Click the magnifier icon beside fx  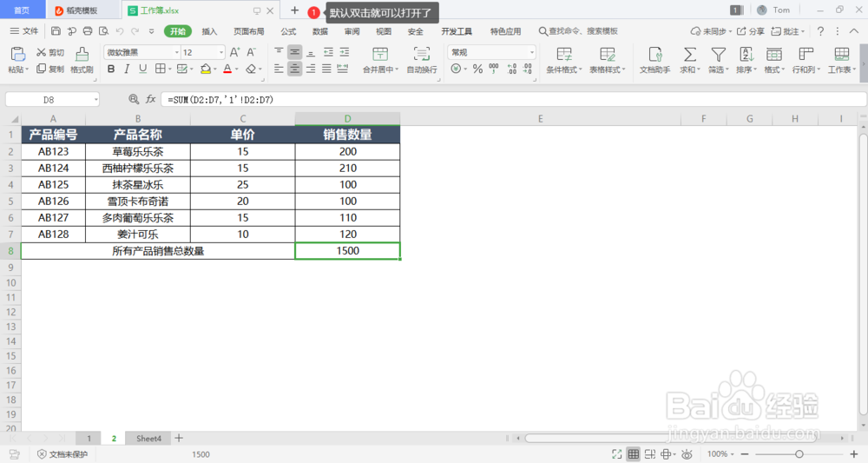(x=134, y=99)
